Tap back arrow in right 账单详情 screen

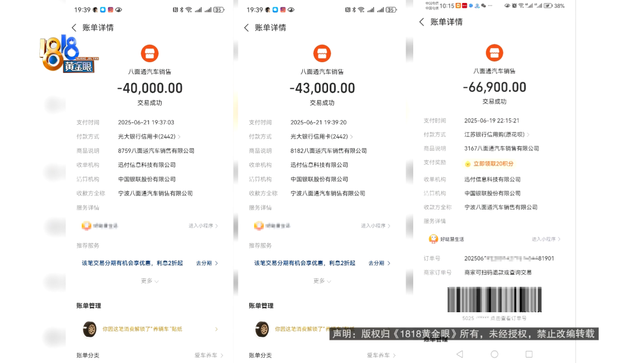coord(422,22)
